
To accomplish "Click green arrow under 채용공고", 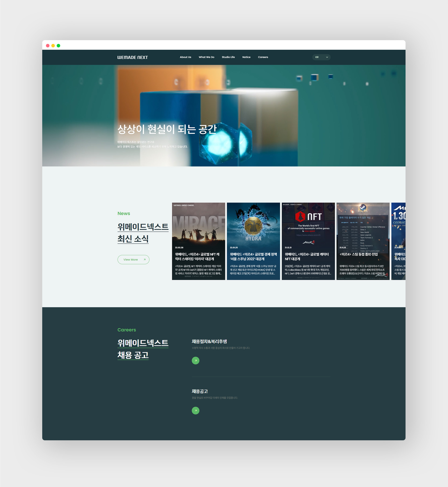I will (x=195, y=410).
